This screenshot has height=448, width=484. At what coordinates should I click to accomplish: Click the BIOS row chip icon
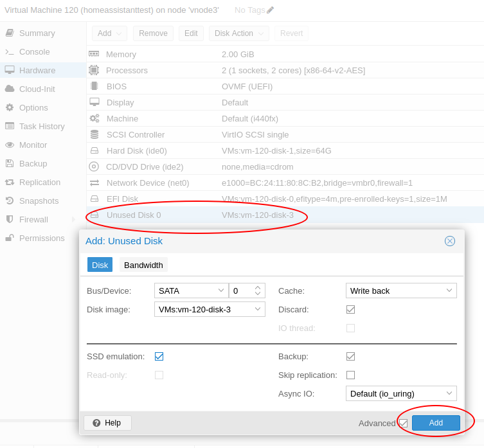pyautogui.click(x=94, y=86)
